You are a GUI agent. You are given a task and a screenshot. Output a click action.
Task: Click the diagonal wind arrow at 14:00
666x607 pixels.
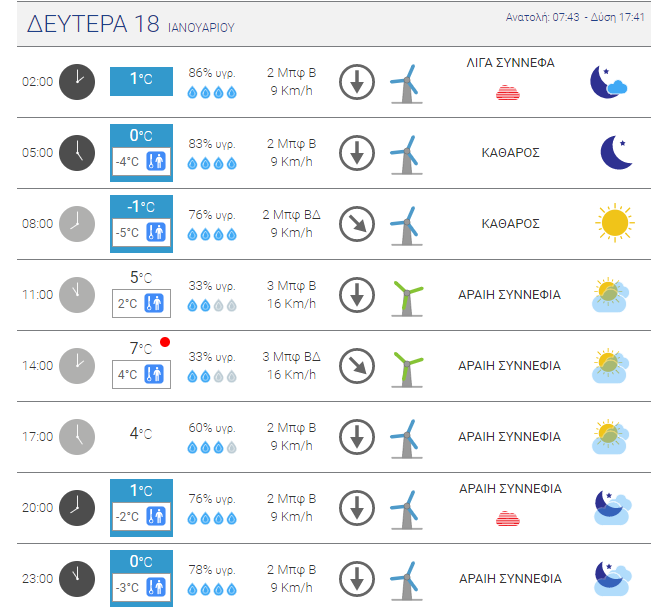357,366
